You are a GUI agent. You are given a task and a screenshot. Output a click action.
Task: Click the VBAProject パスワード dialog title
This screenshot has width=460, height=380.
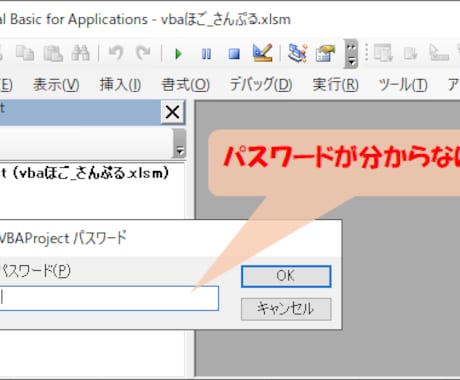point(63,238)
